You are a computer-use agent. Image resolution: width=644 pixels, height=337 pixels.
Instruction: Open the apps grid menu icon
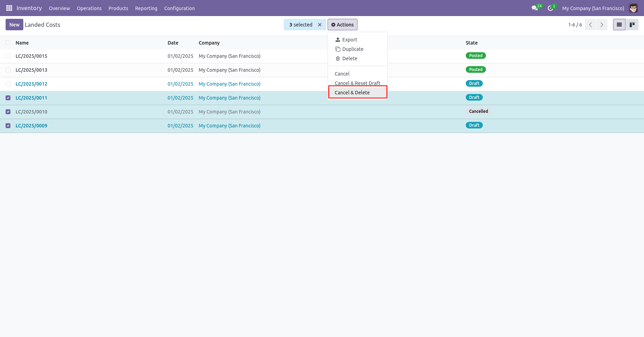(x=9, y=8)
